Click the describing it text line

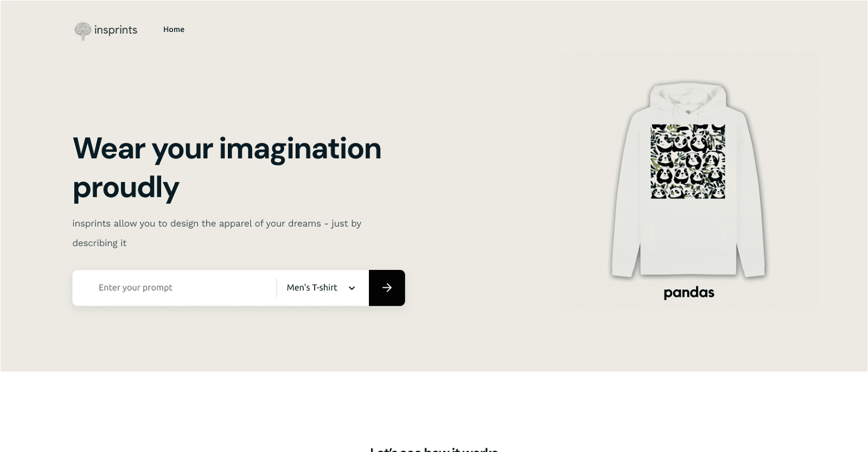[x=99, y=243]
